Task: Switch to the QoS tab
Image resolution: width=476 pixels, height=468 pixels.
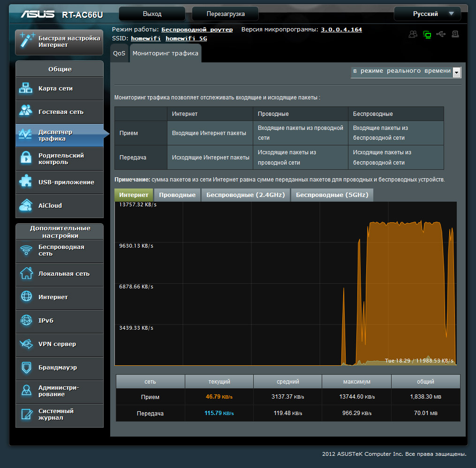Action: click(119, 53)
